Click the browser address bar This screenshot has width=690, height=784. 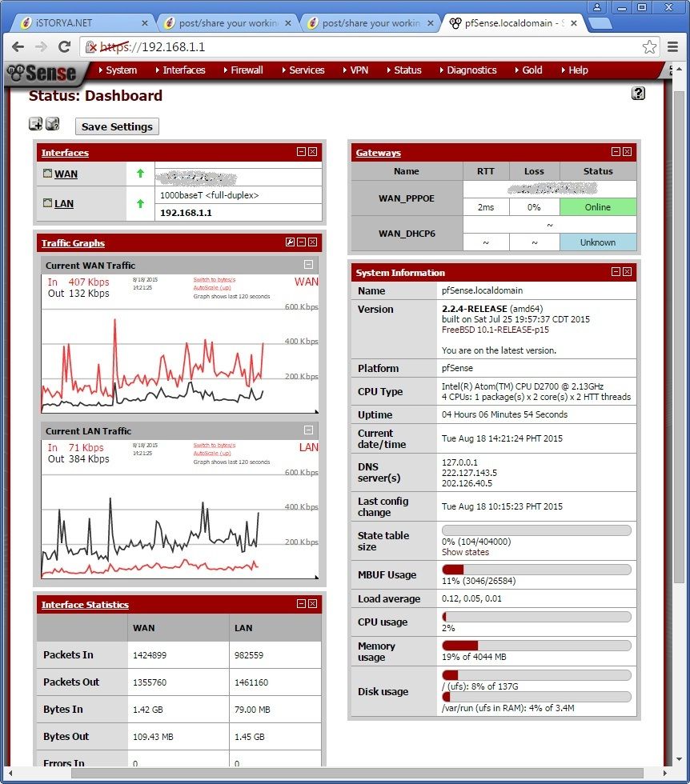[x=360, y=47]
